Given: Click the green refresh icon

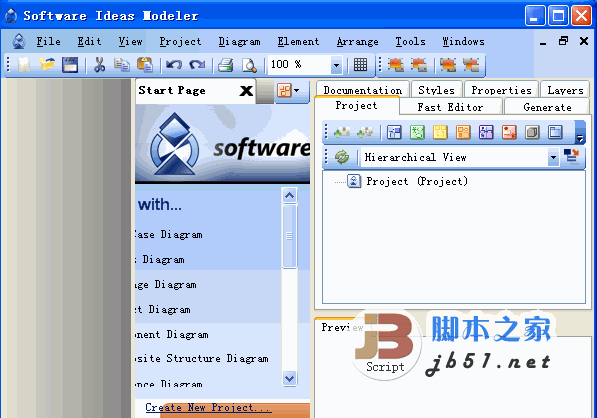Looking at the screenshot, I should (342, 157).
